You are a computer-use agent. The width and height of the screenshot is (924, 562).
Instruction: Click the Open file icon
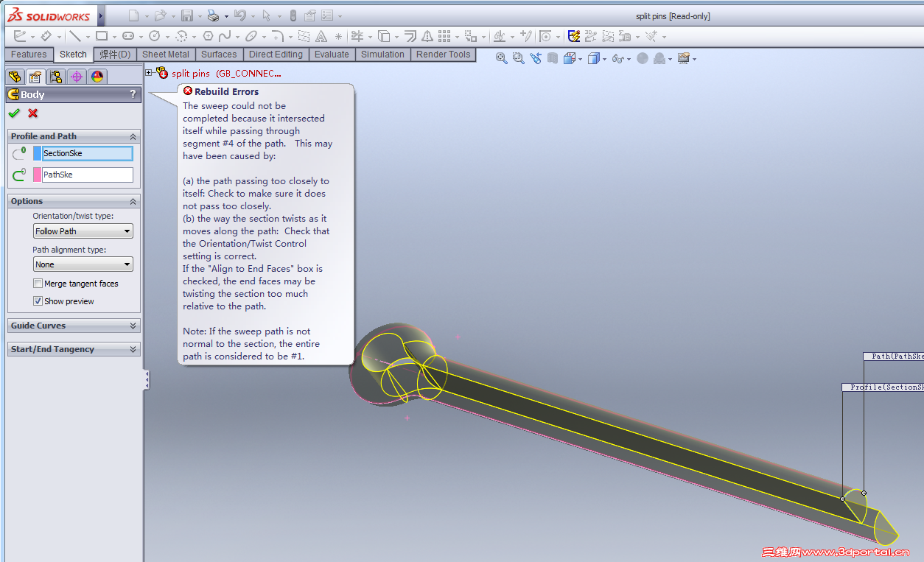pos(160,15)
